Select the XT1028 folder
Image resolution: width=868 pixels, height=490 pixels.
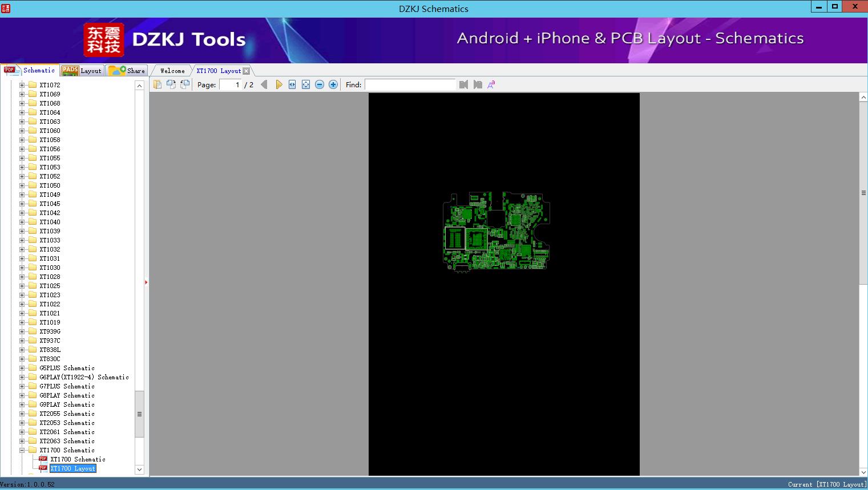50,277
